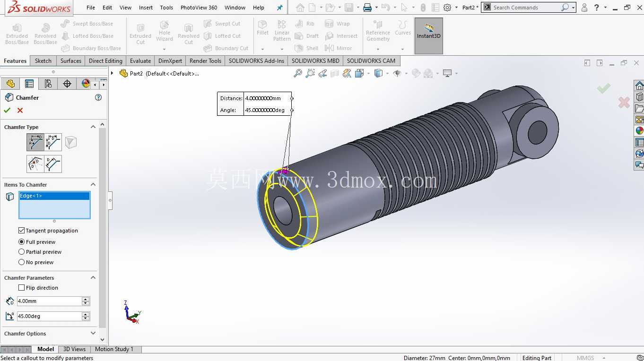Image resolution: width=644 pixels, height=361 pixels.
Task: Open ConfigurationManager tab
Action: coord(48,84)
